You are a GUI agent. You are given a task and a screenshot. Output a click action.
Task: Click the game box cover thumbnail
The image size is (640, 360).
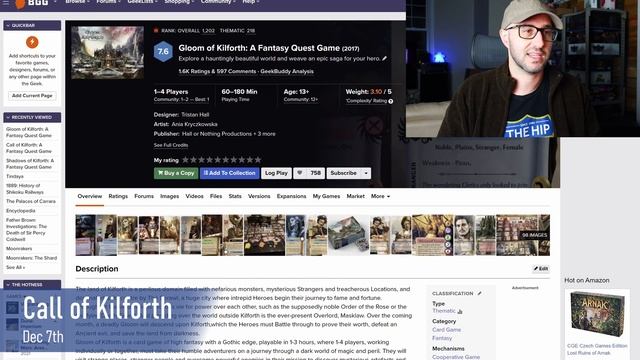tap(107, 53)
